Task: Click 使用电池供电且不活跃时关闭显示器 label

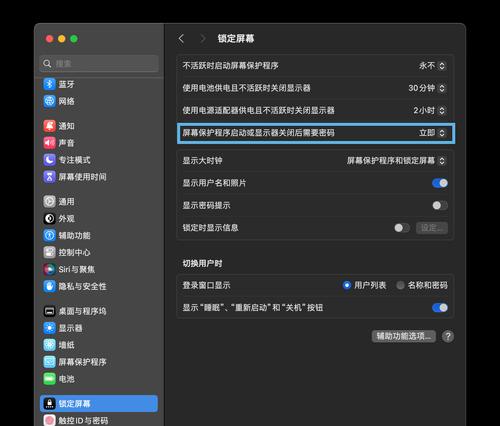Action: (246, 88)
